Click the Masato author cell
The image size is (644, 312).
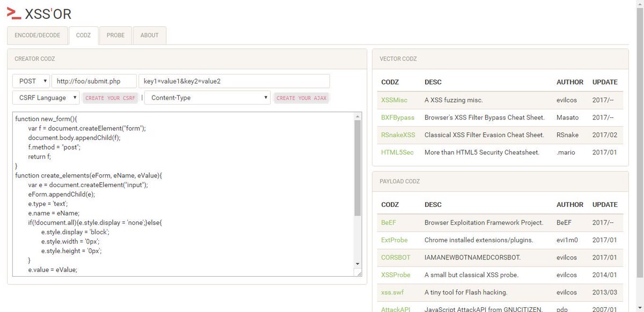tap(568, 117)
